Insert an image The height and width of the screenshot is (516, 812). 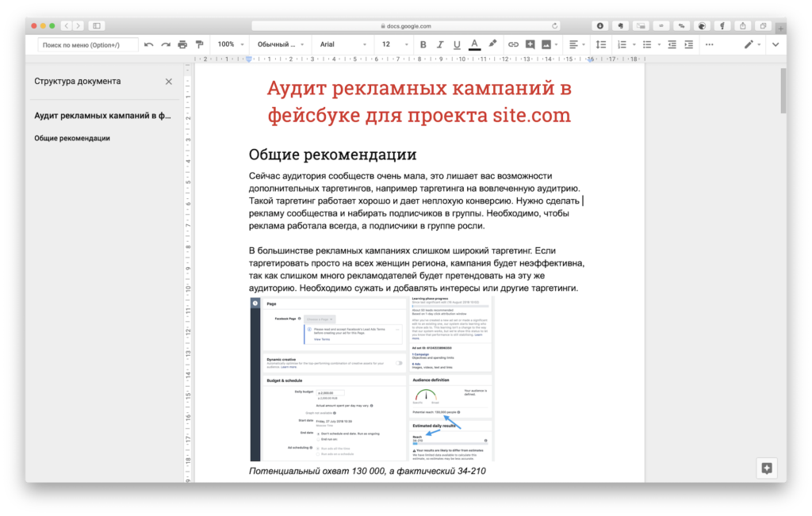546,45
